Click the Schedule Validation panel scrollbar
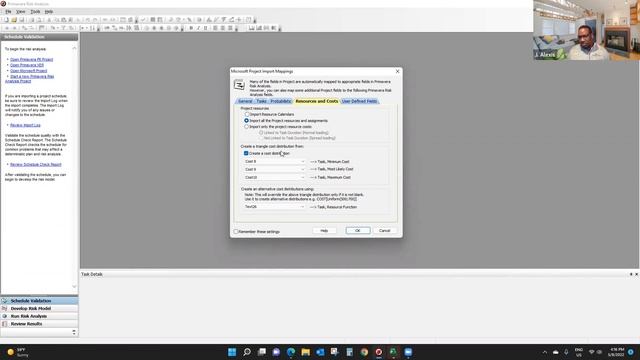 click(74, 167)
